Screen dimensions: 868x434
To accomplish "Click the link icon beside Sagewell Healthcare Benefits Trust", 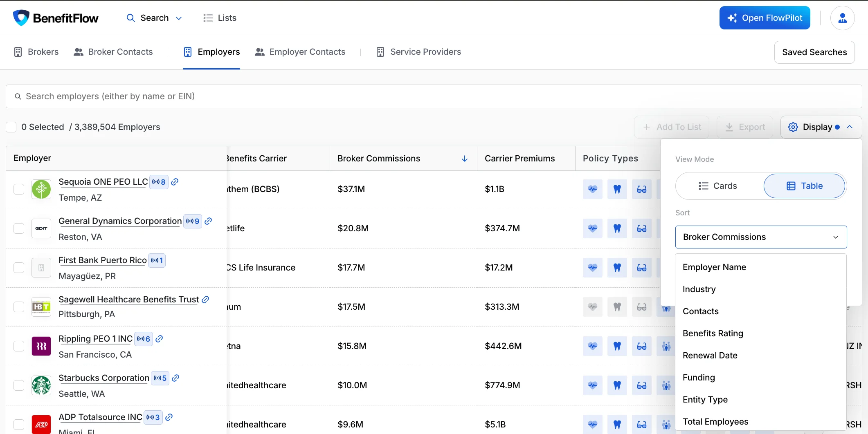I will 206,300.
